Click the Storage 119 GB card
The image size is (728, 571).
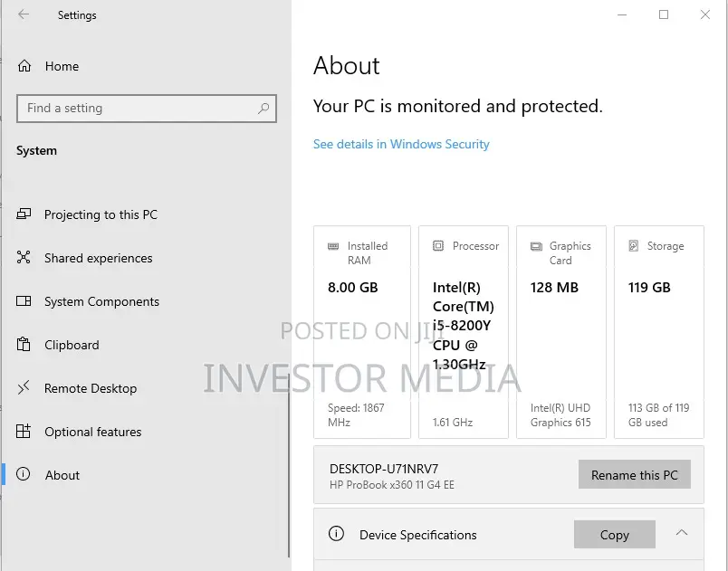point(659,332)
